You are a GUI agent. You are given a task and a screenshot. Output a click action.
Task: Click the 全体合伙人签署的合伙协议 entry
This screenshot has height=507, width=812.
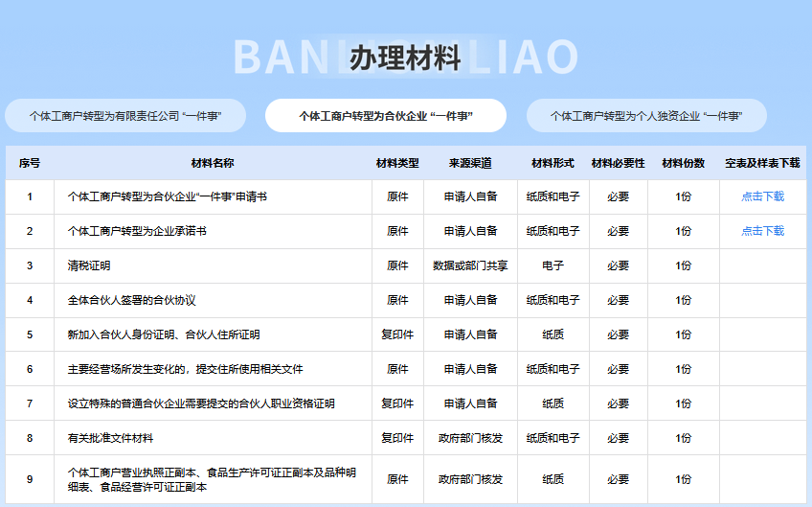click(x=131, y=300)
